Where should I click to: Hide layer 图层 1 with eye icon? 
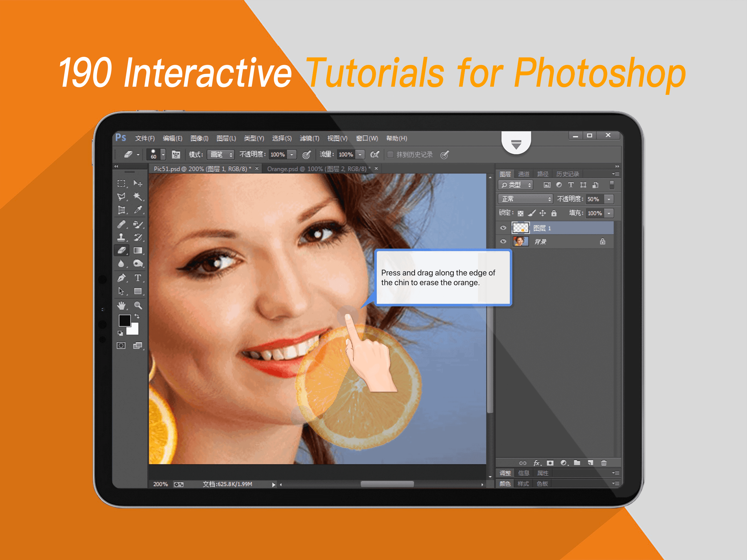click(503, 228)
